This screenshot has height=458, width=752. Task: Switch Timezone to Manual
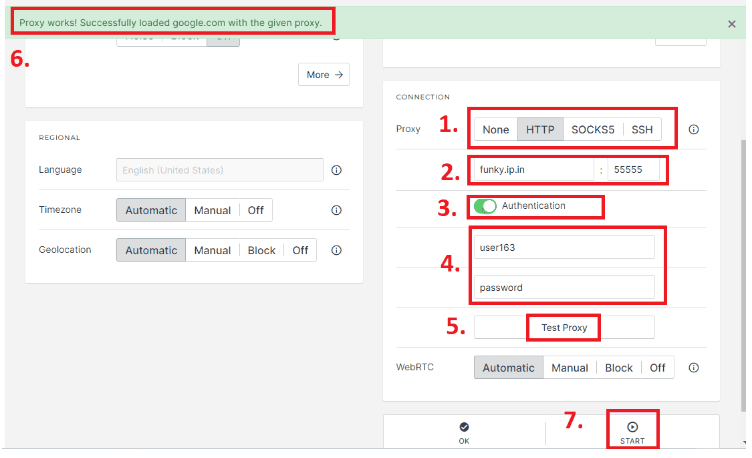coord(212,211)
